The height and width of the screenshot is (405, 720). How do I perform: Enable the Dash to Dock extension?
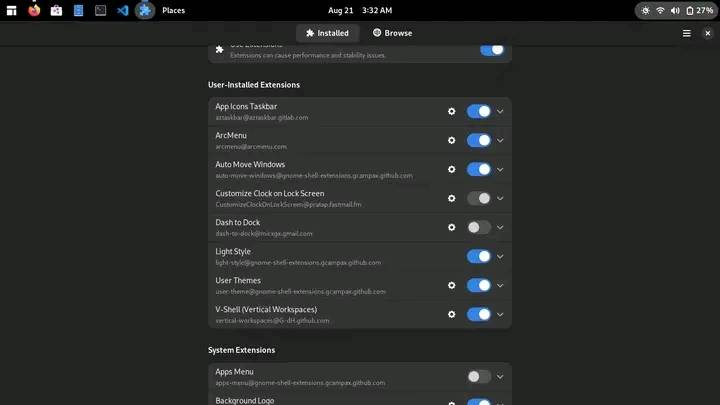click(x=479, y=227)
